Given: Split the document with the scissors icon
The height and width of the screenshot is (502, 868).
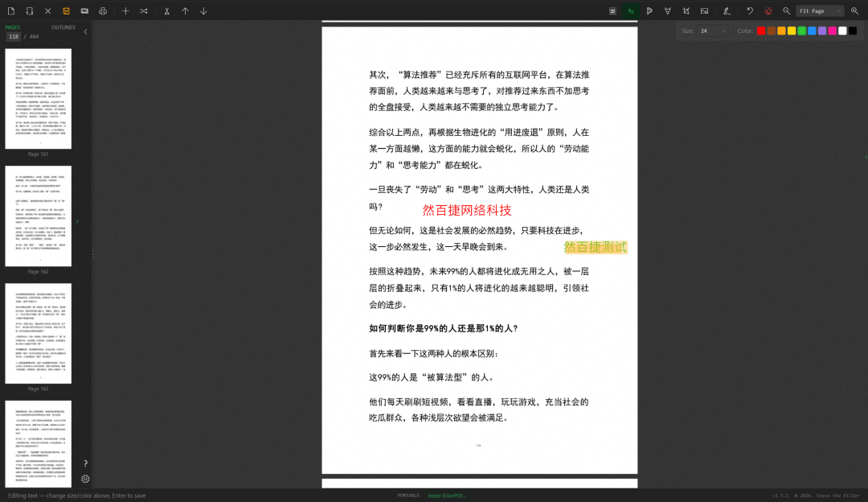Looking at the screenshot, I should (166, 11).
